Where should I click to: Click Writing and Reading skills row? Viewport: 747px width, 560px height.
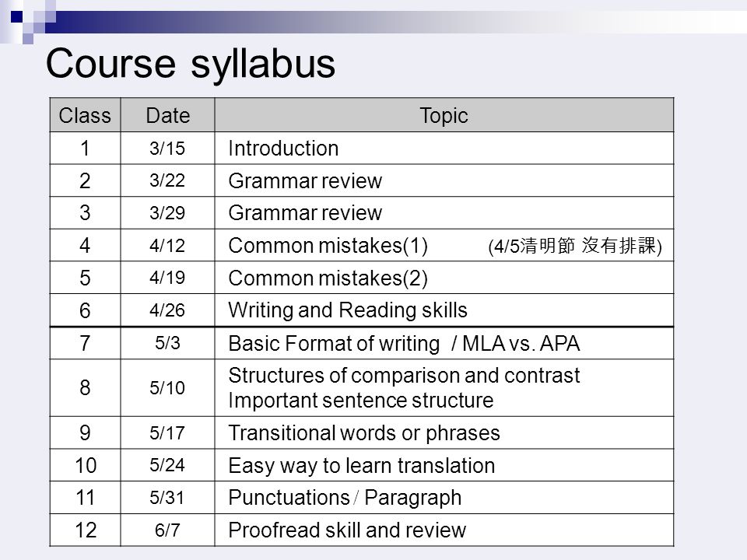click(362, 310)
